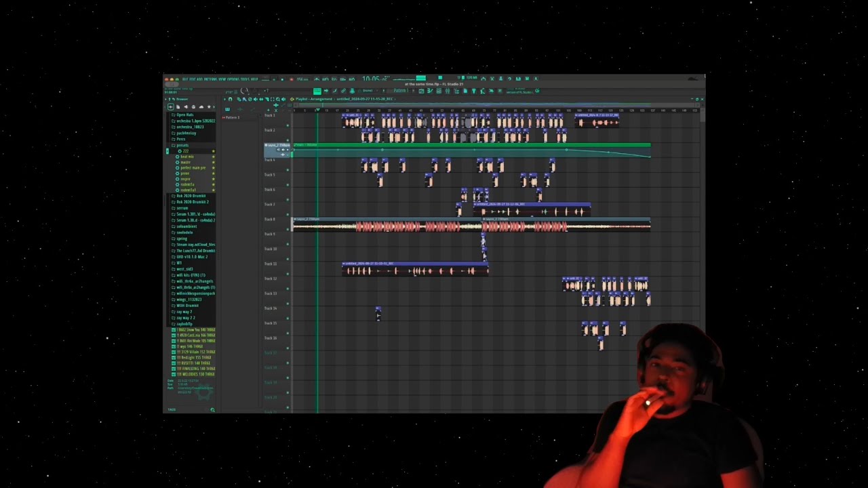Viewport: 868px width, 488px height.
Task: Click the globe icon beside the hint text
Action: 537,91
